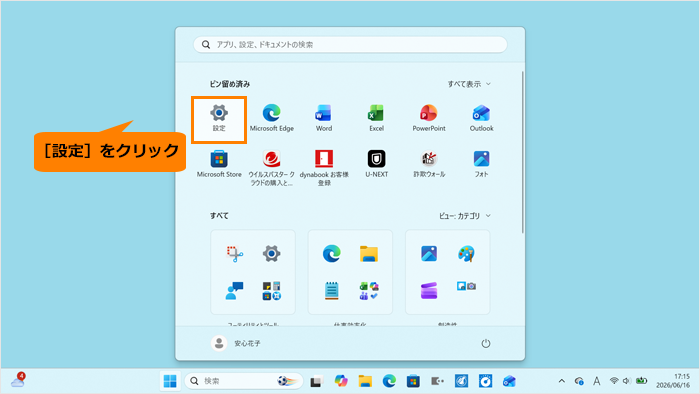The width and height of the screenshot is (700, 394).
Task: Open Word from pinned apps
Action: (324, 119)
